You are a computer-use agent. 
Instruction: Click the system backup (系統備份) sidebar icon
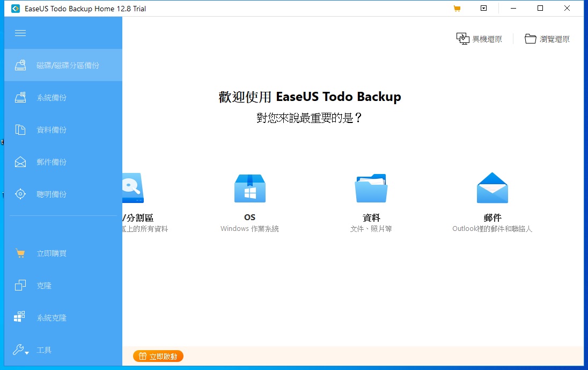[x=20, y=98]
